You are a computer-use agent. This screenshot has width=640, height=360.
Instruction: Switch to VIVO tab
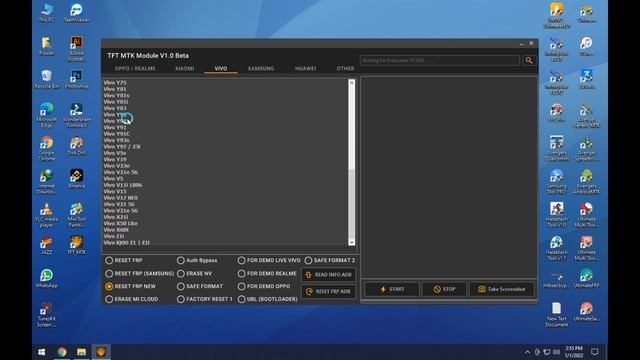click(x=221, y=69)
